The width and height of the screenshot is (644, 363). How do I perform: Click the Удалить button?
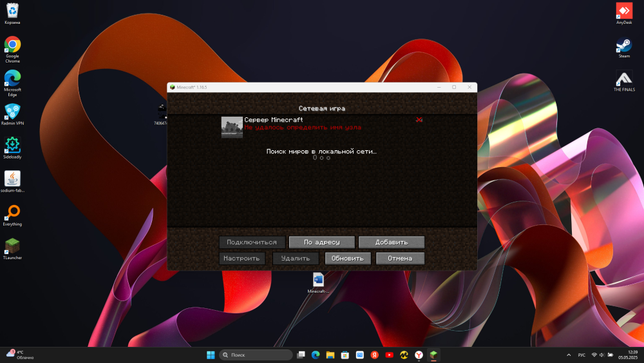(x=296, y=258)
